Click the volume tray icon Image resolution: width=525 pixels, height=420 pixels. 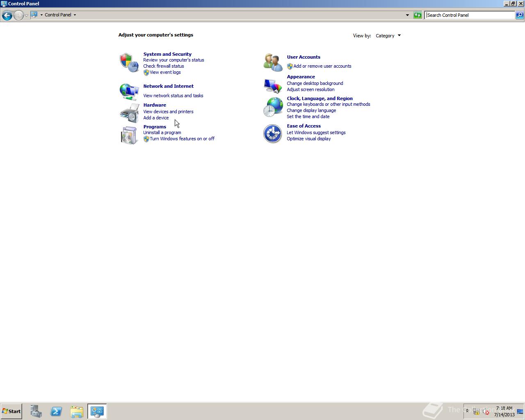point(486,411)
